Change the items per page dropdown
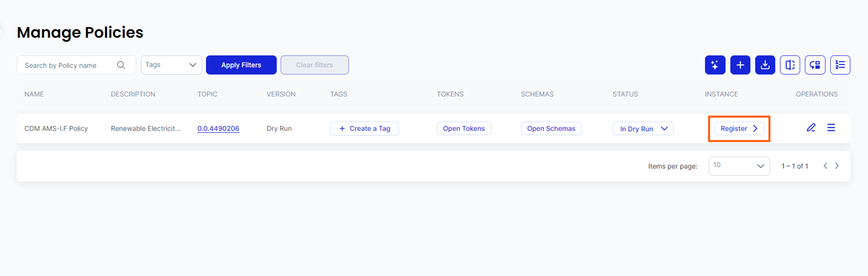Viewport: 868px width, 276px height. [739, 166]
